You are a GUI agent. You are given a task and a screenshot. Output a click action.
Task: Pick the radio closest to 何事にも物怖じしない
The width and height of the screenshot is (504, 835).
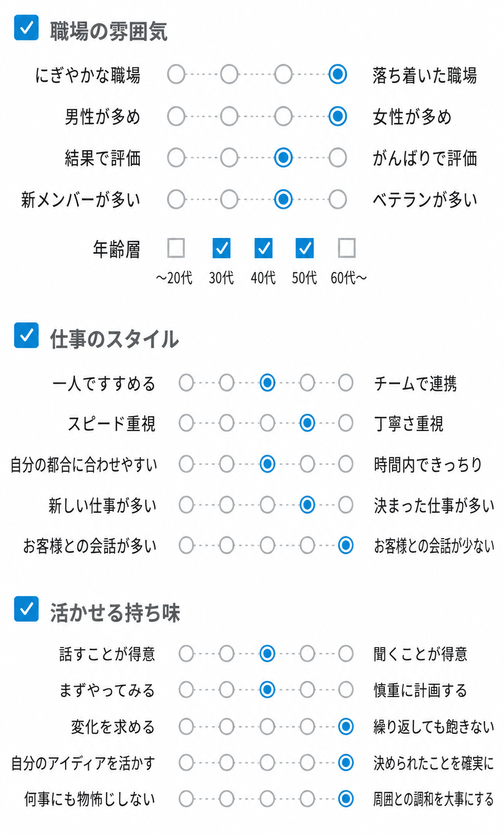pyautogui.click(x=186, y=799)
